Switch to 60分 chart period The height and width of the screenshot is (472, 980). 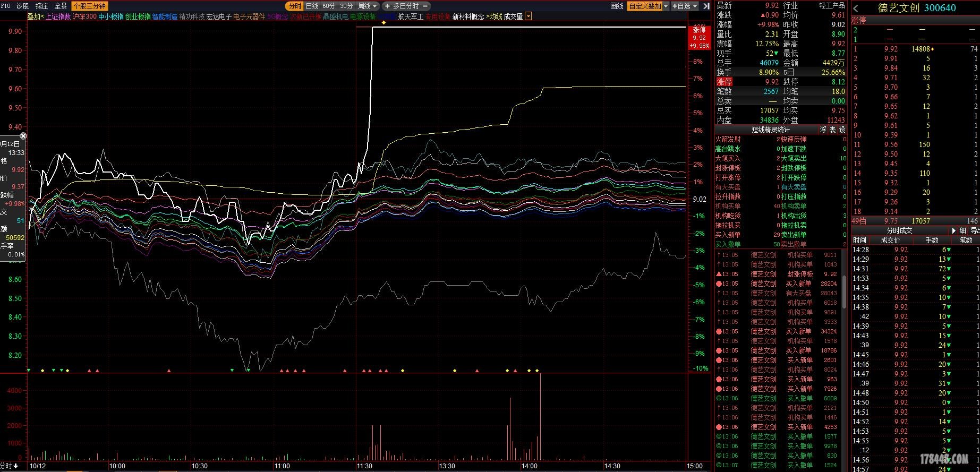click(x=328, y=6)
